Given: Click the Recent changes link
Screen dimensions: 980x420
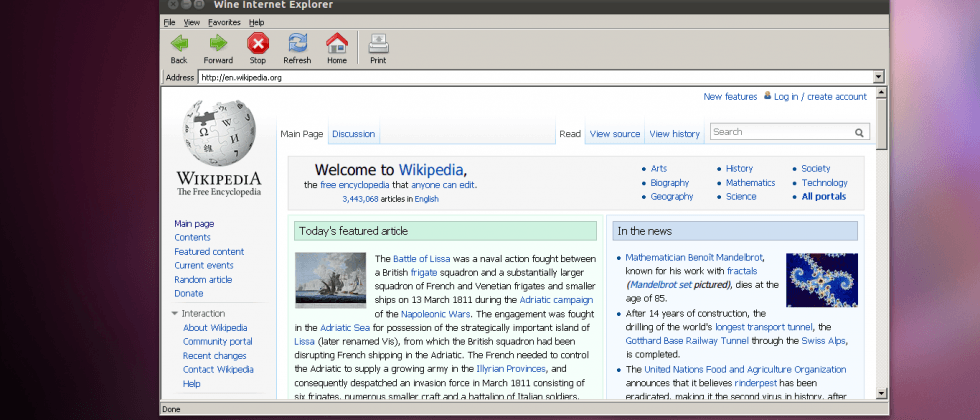Looking at the screenshot, I should click(x=214, y=356).
